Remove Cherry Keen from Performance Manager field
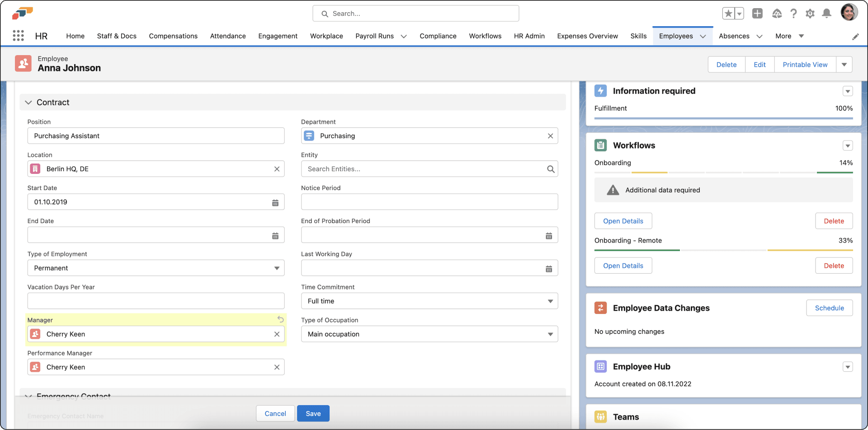 coord(277,367)
